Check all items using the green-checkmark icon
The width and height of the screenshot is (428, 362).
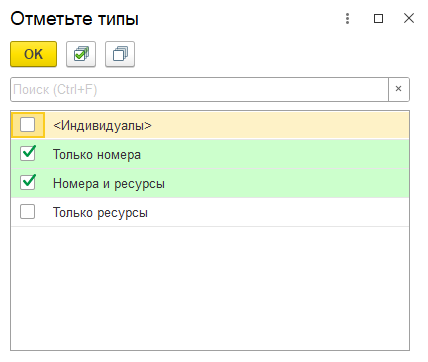[81, 54]
